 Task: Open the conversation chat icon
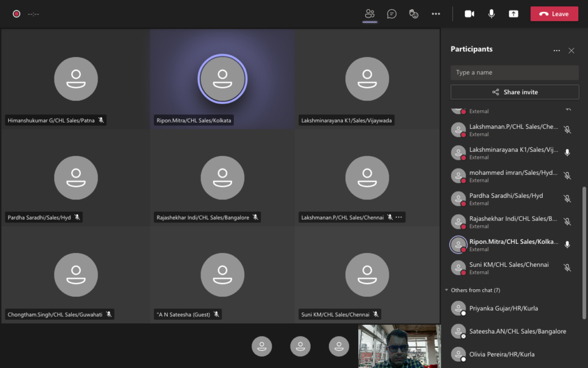[x=392, y=14]
